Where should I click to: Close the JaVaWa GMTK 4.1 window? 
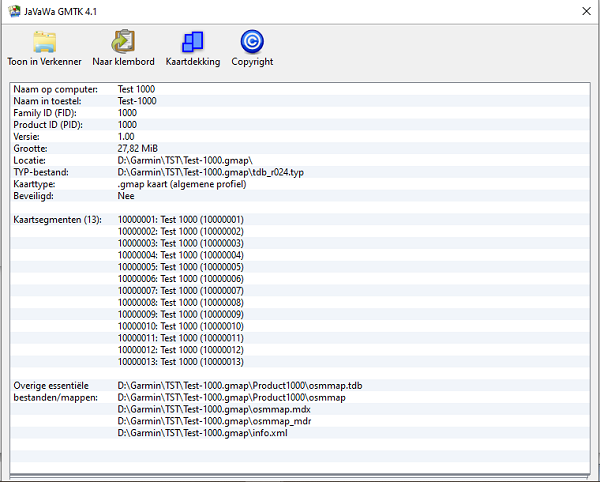pyautogui.click(x=585, y=12)
